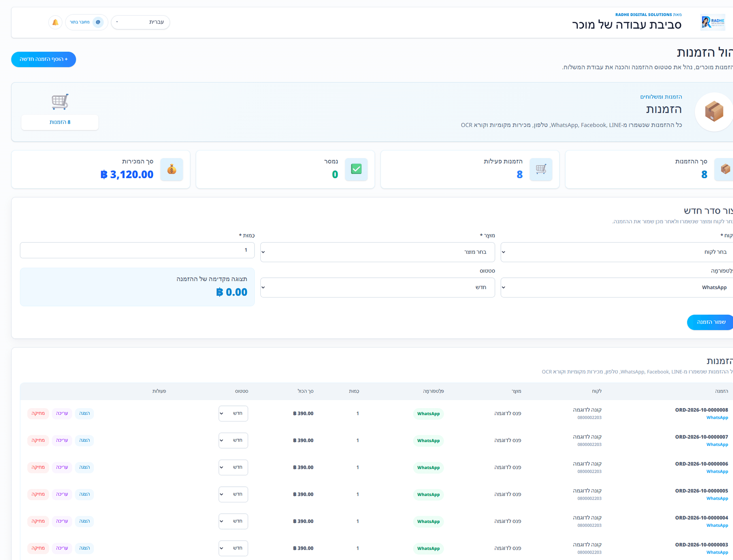This screenshot has height=560, width=733.
Task: Click the כמות quantity input field
Action: (137, 250)
